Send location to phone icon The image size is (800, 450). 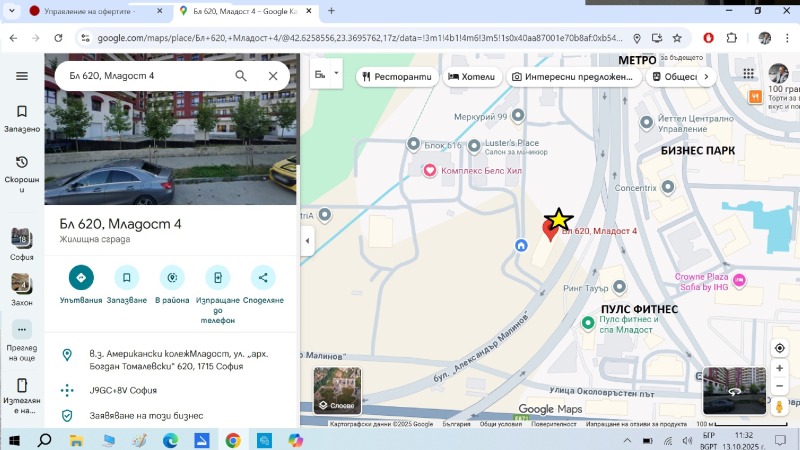[x=217, y=277]
